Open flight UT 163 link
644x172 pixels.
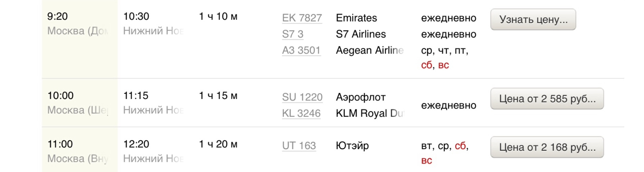point(299,146)
